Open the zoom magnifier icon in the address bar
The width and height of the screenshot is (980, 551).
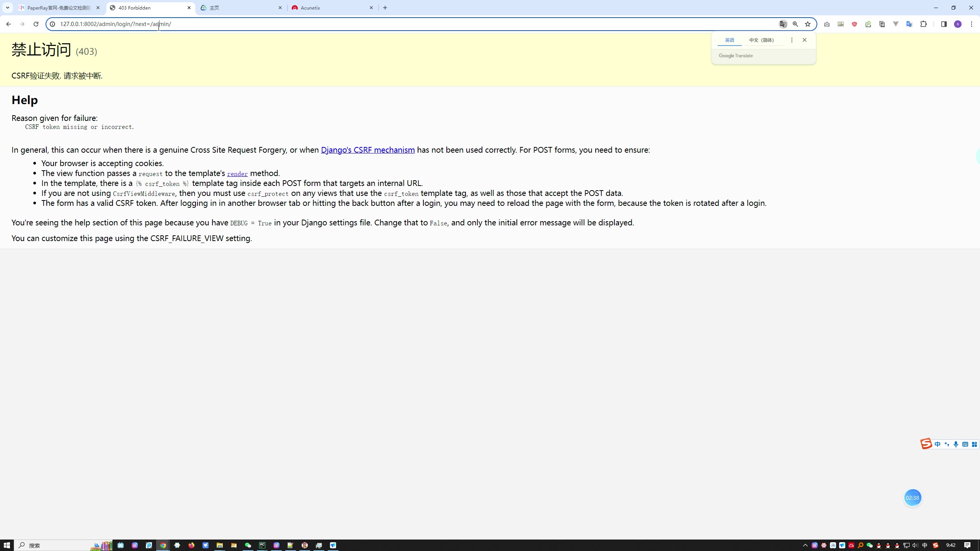point(795,24)
